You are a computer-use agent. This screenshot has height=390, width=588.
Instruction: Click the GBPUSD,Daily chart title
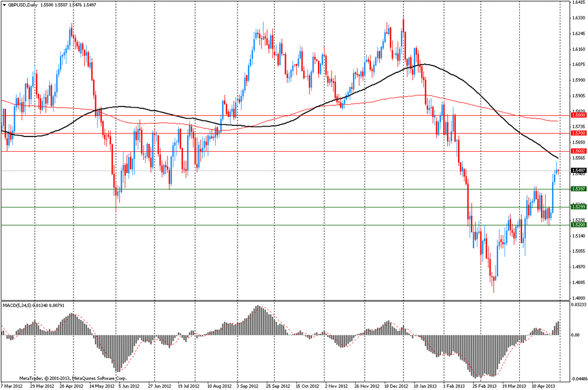tap(21, 5)
